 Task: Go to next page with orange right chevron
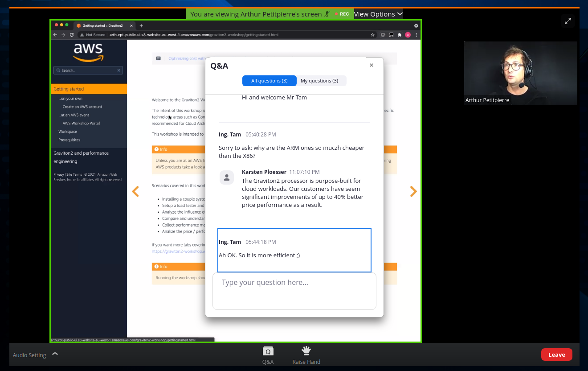click(x=413, y=191)
